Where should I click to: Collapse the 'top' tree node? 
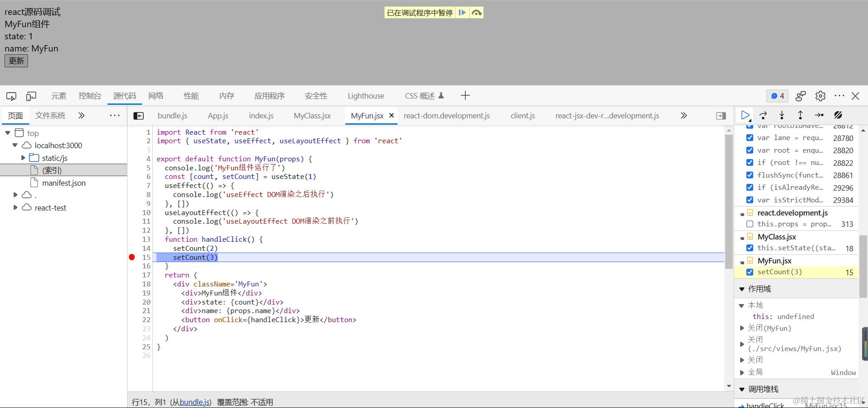coord(8,133)
